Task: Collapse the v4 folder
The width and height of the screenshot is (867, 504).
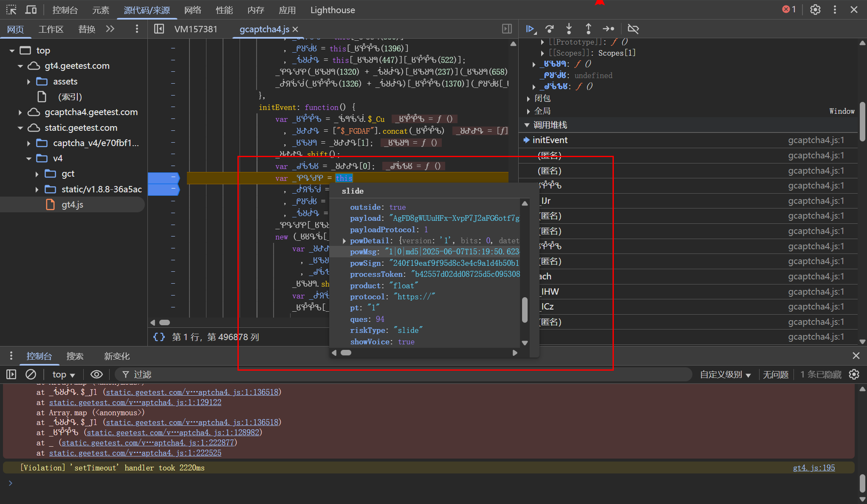Action: coord(28,158)
